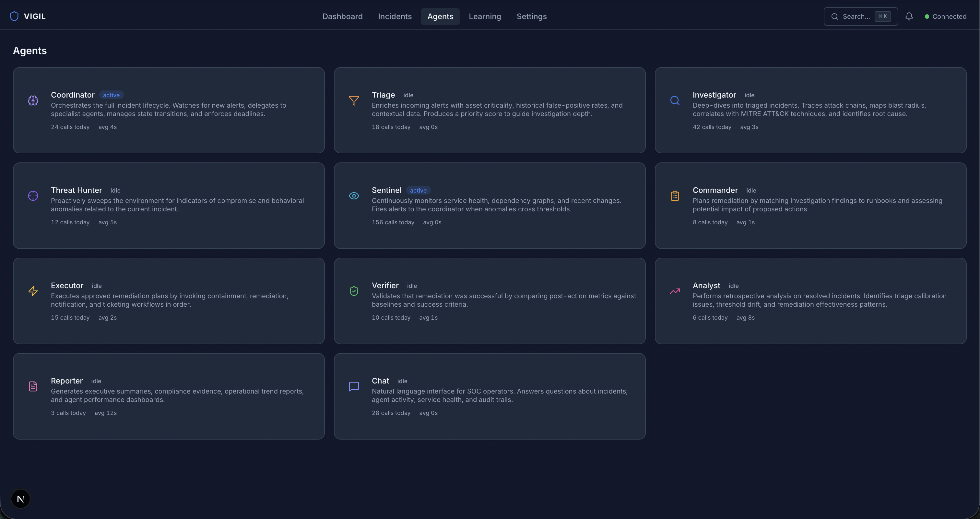Click the Chat message bubble icon
Viewport: 980px width, 519px height.
(354, 386)
